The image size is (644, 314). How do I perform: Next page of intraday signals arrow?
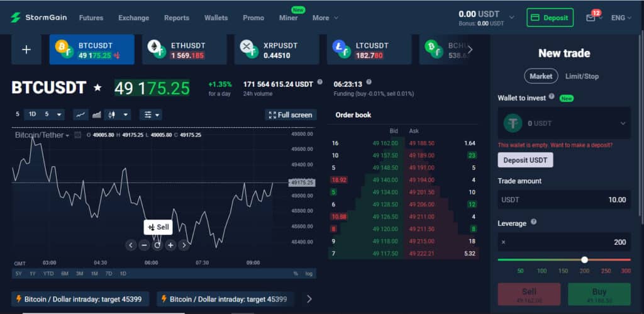coord(309,299)
